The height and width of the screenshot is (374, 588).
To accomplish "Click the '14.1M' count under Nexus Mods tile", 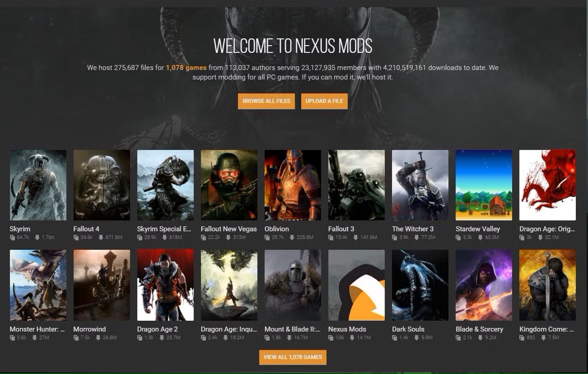I will click(x=363, y=337).
